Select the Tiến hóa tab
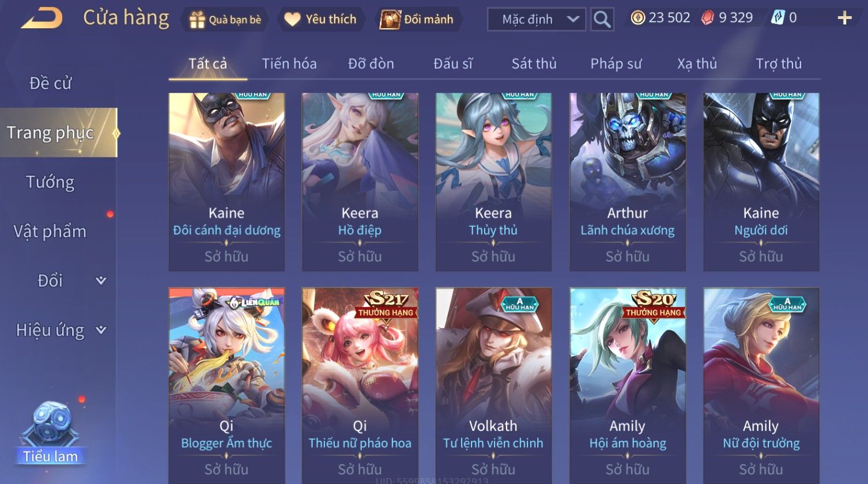Image resolution: width=868 pixels, height=484 pixels. (x=289, y=64)
